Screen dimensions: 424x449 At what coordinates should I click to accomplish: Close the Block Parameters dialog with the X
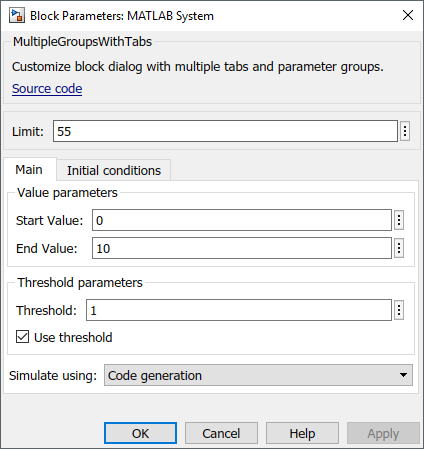point(408,15)
